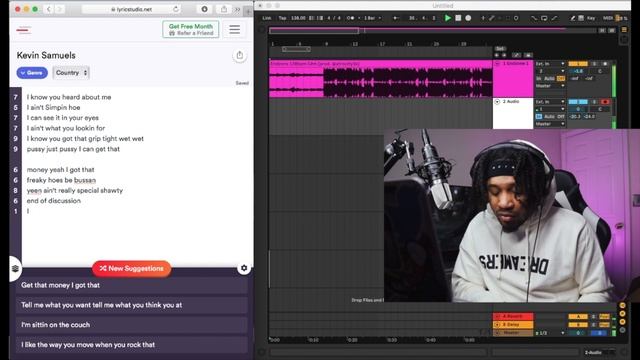This screenshot has height=360, width=640.
Task: Open the 1 Bar quantization dropdown
Action: (x=372, y=18)
